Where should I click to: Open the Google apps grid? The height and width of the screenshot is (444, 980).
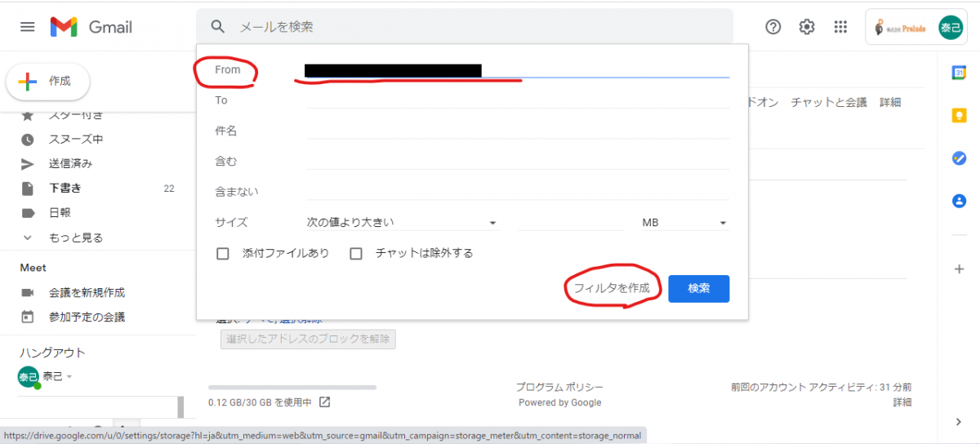point(840,27)
